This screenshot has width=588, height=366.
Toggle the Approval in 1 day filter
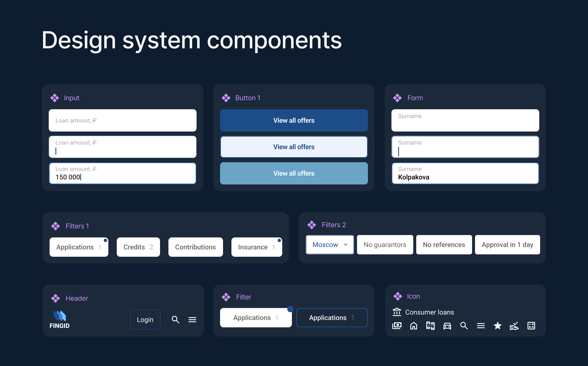pyautogui.click(x=507, y=245)
